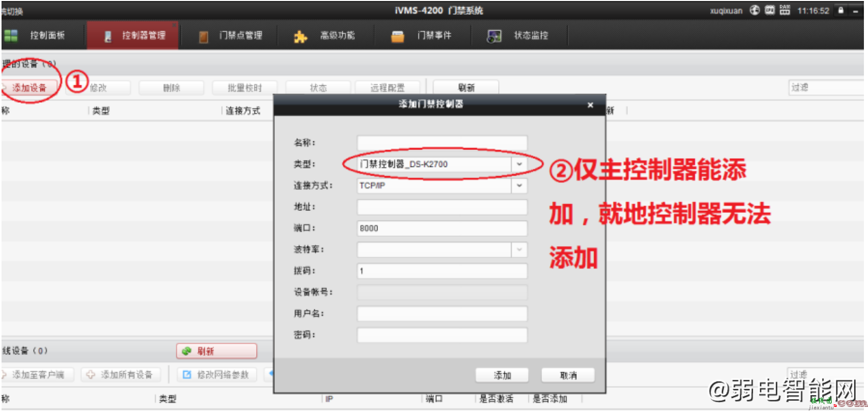Click the monitor icon beside 状态监控

click(x=494, y=36)
